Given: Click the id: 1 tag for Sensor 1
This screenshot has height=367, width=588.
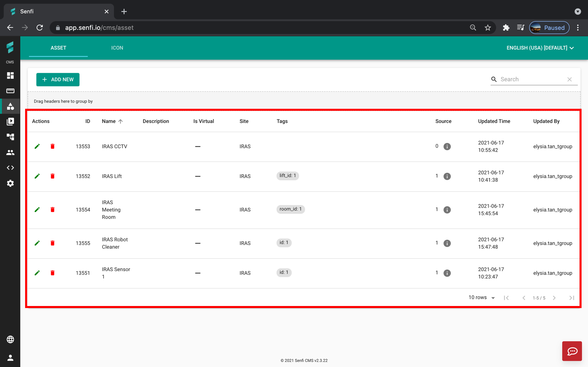Looking at the screenshot, I should (284, 272).
